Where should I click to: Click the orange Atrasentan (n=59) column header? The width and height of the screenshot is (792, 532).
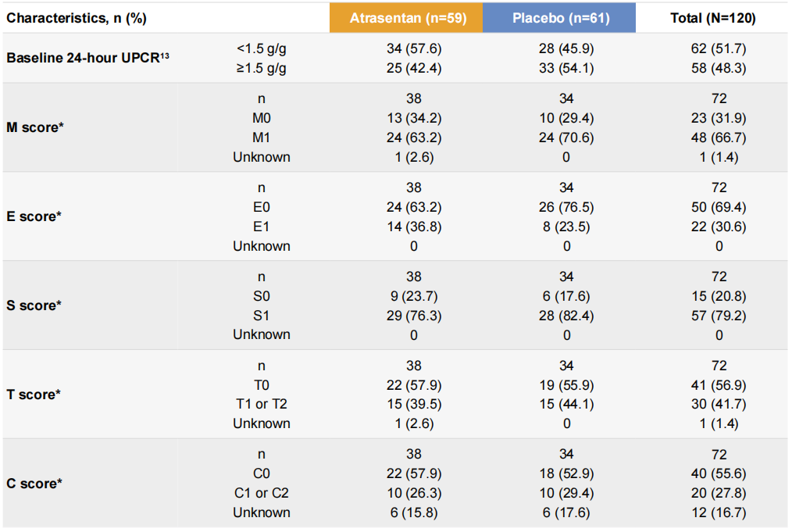click(406, 18)
